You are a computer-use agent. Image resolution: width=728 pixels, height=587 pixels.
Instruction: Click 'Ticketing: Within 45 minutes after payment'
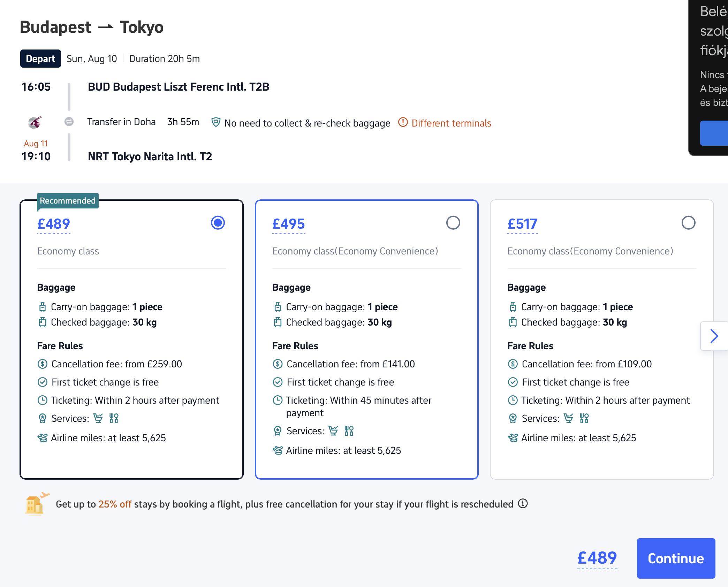click(x=359, y=406)
